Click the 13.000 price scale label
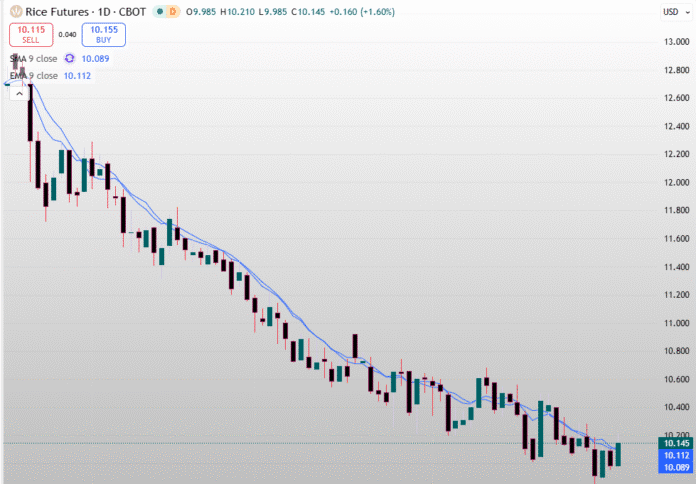Screen dimensions: 696x484 tap(669, 42)
